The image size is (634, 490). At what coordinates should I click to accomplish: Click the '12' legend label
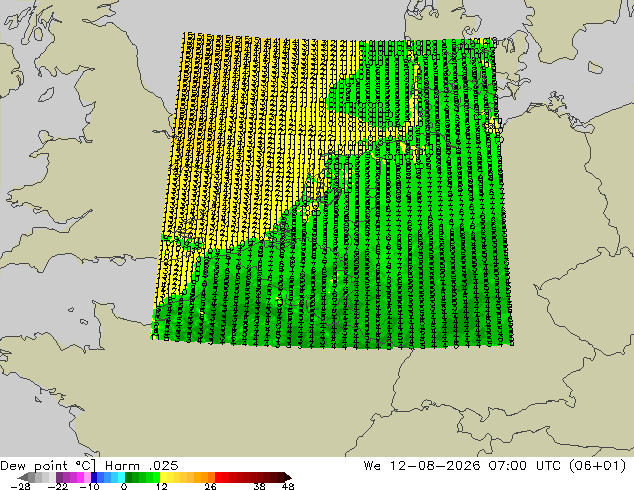click(162, 486)
